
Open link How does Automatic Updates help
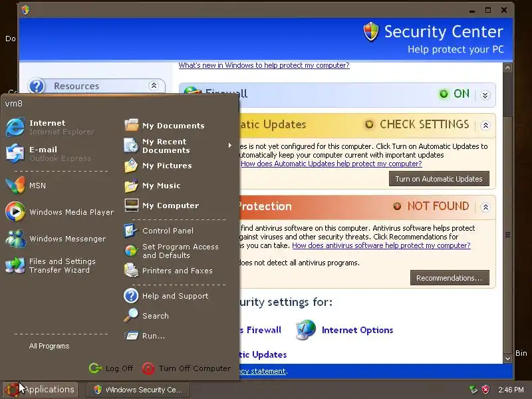331,164
